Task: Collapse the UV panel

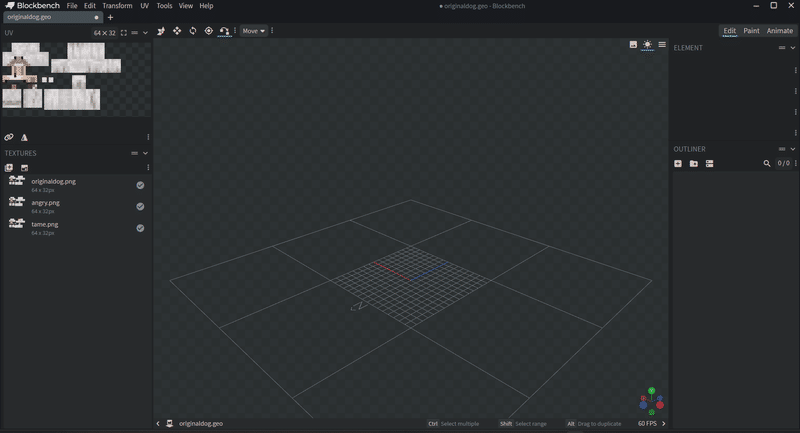Action: click(145, 33)
